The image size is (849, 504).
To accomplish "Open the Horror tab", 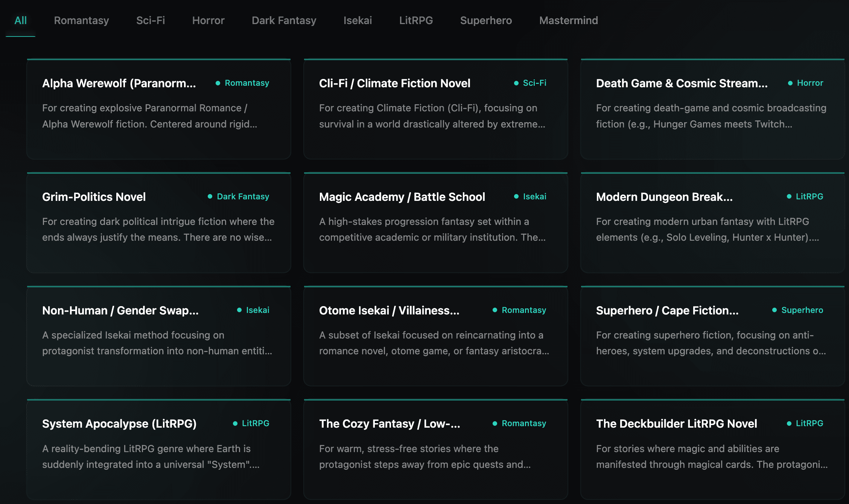I will tap(208, 20).
